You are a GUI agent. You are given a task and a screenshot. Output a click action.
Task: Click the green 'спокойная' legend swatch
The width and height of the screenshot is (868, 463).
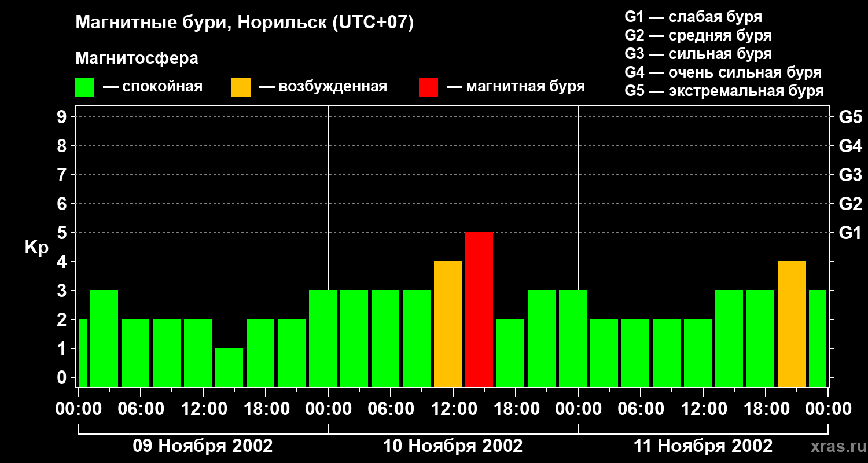[x=84, y=87]
